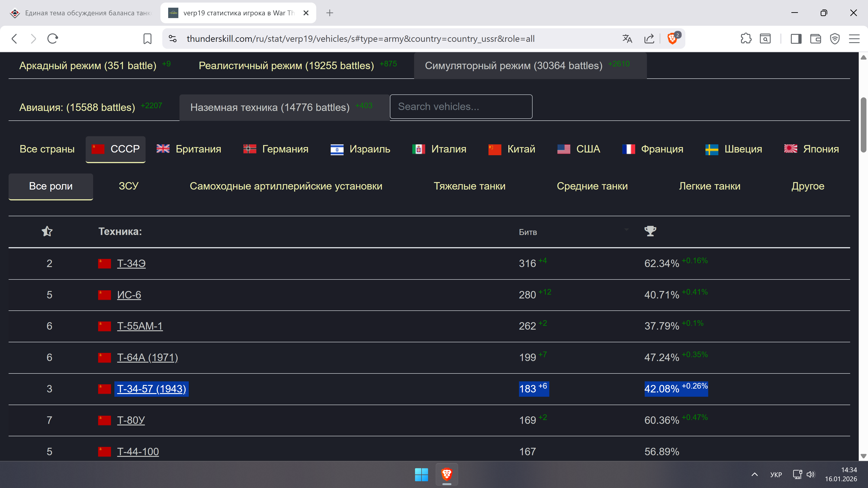
Task: Bookmark this page with the bookmark icon
Action: point(147,39)
